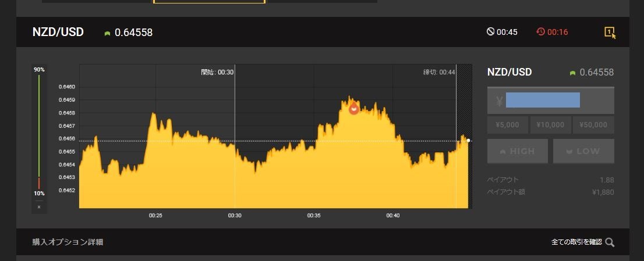
Task: Click the ペイアウト額 value ¥1,880
Action: point(603,192)
